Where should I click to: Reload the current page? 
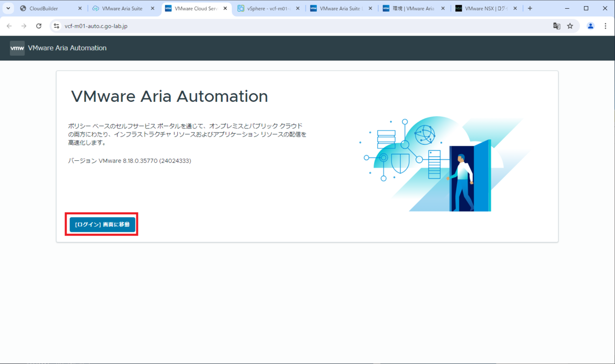click(x=38, y=26)
